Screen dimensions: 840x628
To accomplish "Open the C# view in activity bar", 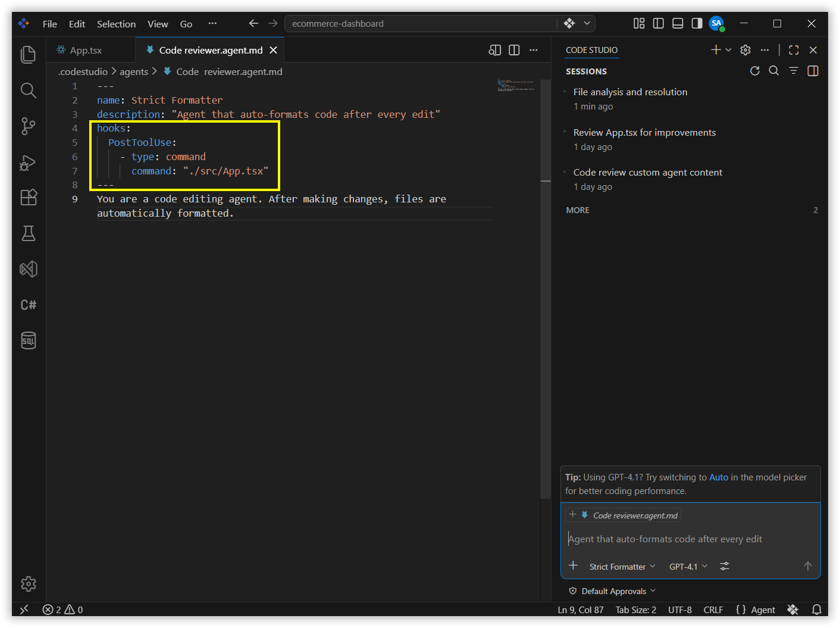I will pyautogui.click(x=29, y=305).
